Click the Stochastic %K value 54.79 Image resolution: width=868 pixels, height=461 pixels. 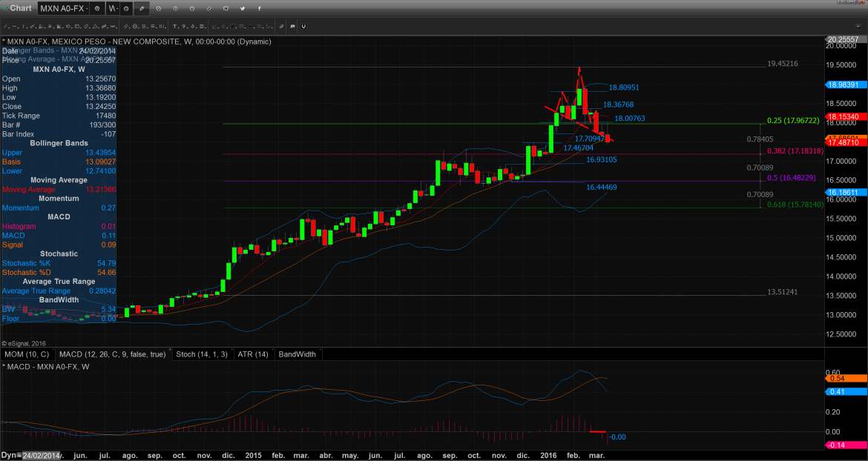tap(105, 263)
